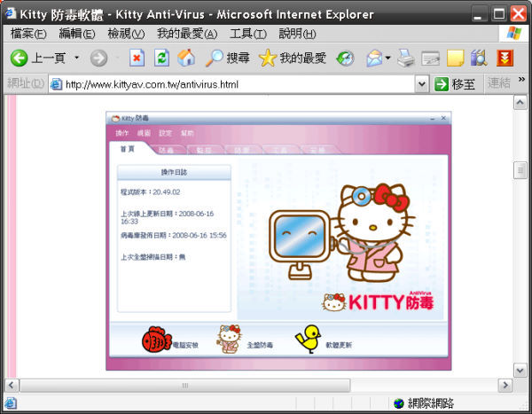532x414 pixels.
Task: Click the red download arrow toolbar icon
Action: [x=505, y=58]
